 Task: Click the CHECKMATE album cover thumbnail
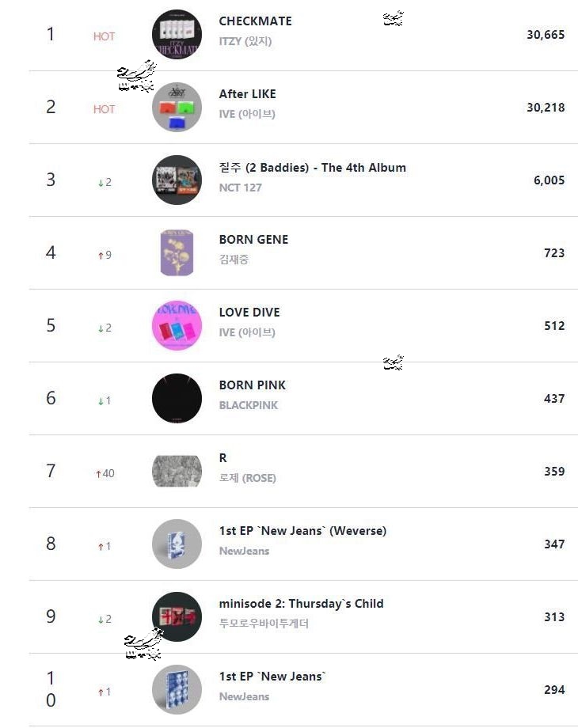pyautogui.click(x=177, y=35)
